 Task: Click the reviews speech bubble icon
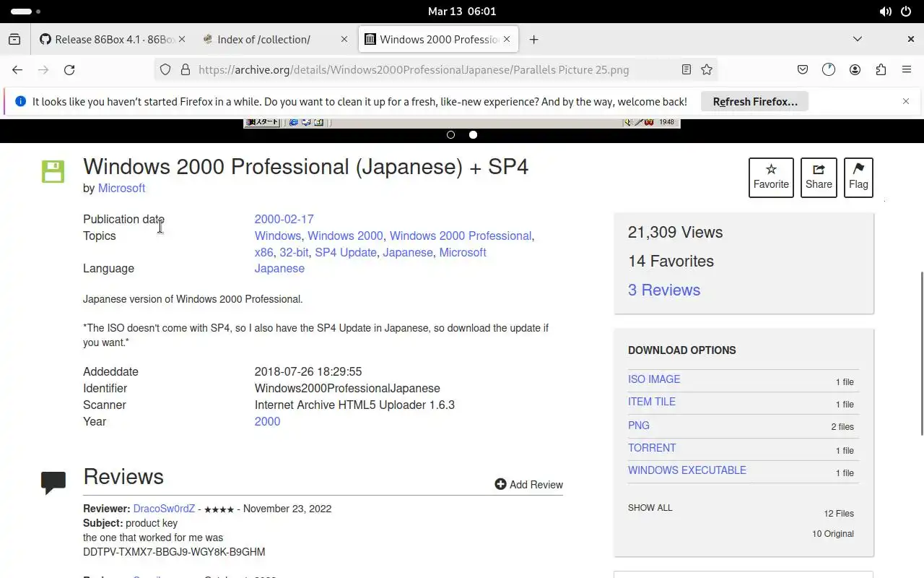pyautogui.click(x=53, y=482)
